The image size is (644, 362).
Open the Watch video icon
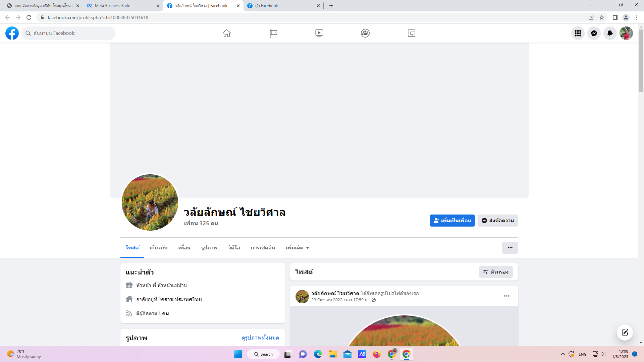coord(319,33)
